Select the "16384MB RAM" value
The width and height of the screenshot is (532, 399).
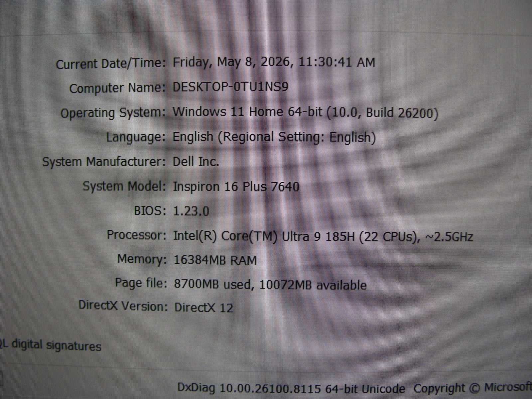[x=215, y=260]
